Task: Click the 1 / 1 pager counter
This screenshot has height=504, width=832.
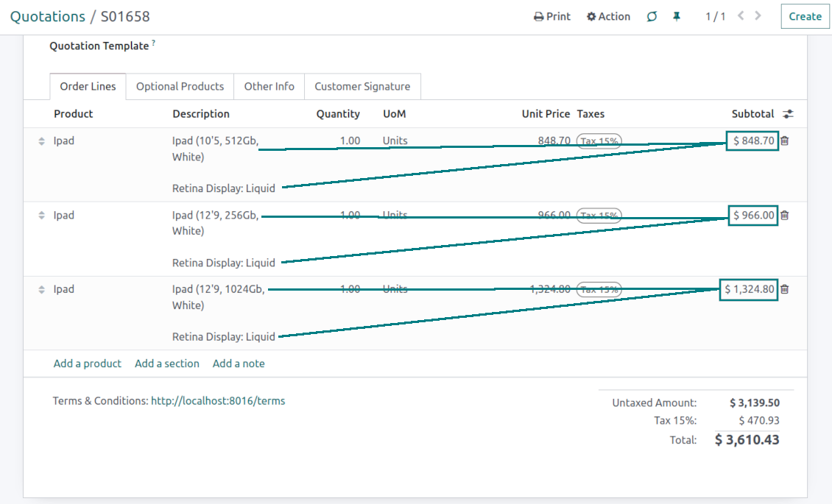Action: click(715, 16)
